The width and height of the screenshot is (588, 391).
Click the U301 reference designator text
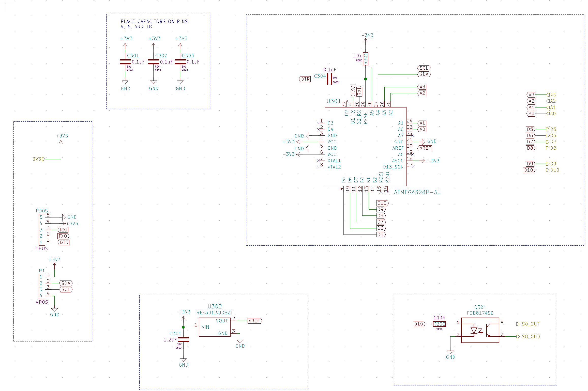click(x=333, y=101)
